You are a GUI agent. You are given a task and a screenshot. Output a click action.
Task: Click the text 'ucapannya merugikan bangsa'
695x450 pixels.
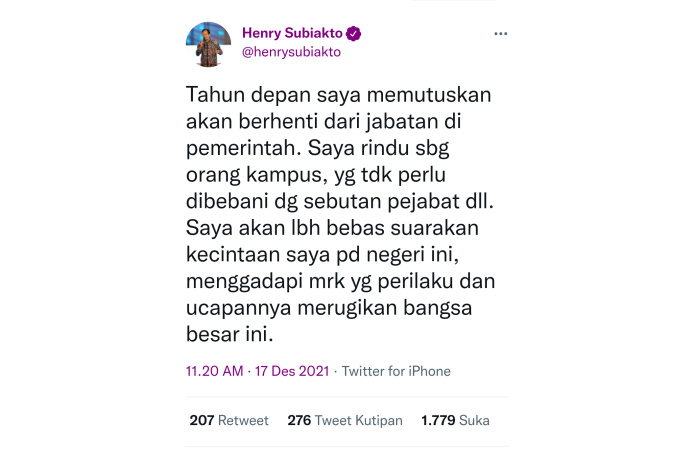tap(329, 308)
